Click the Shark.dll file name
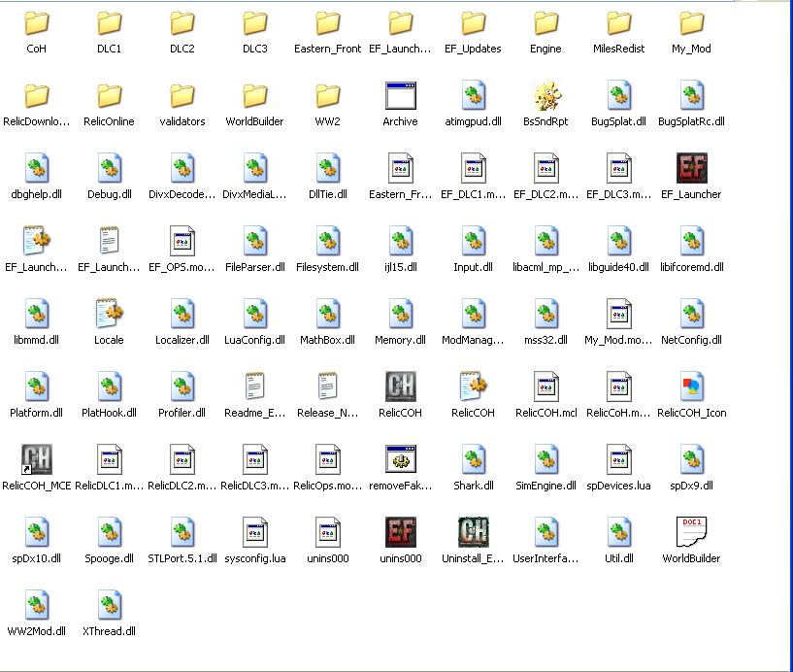 (474, 486)
